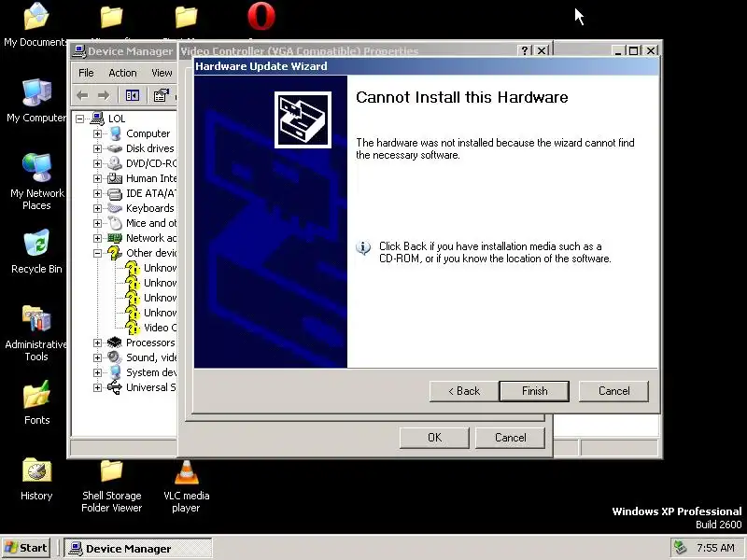Click Cancel in the Properties dialog

(x=510, y=438)
